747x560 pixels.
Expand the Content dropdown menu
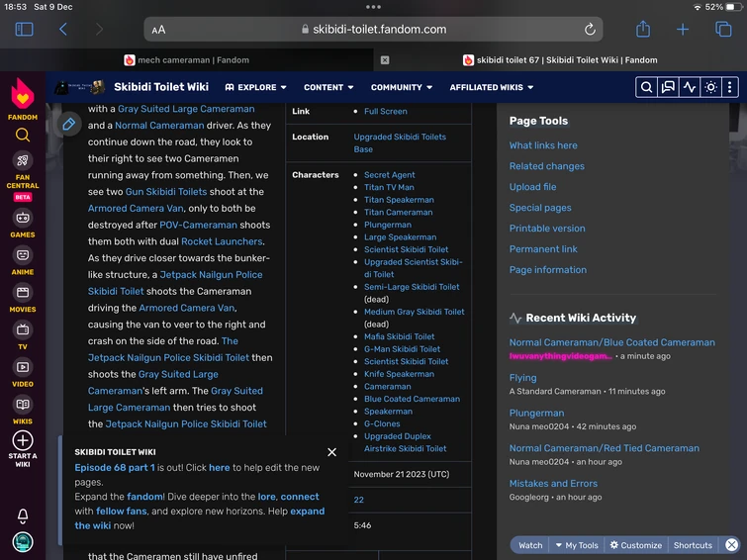(x=329, y=87)
